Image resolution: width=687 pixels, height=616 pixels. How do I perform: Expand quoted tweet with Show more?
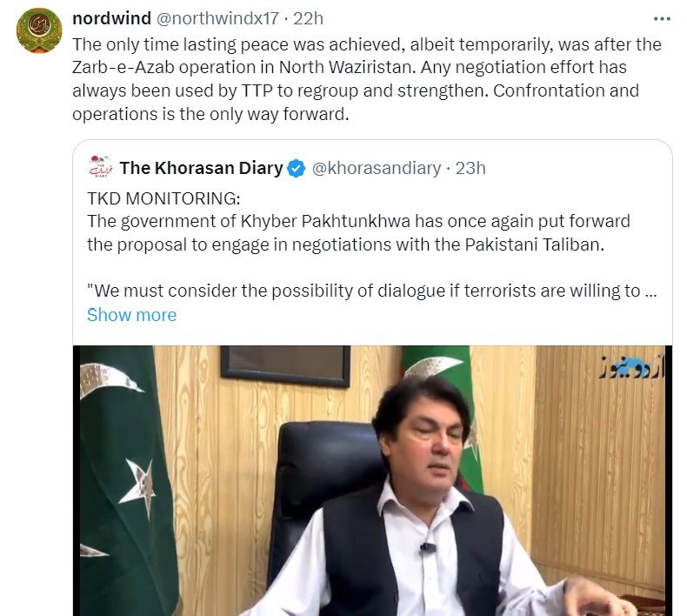point(131,315)
